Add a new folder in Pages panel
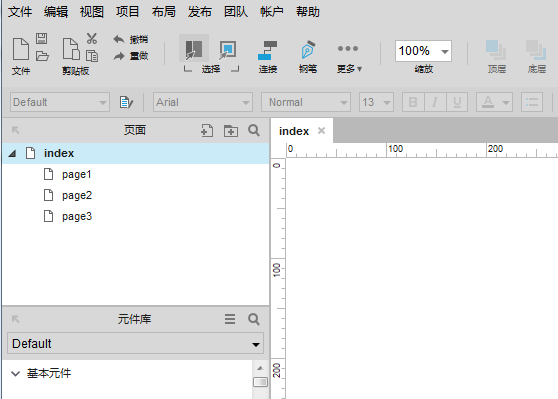 click(231, 131)
